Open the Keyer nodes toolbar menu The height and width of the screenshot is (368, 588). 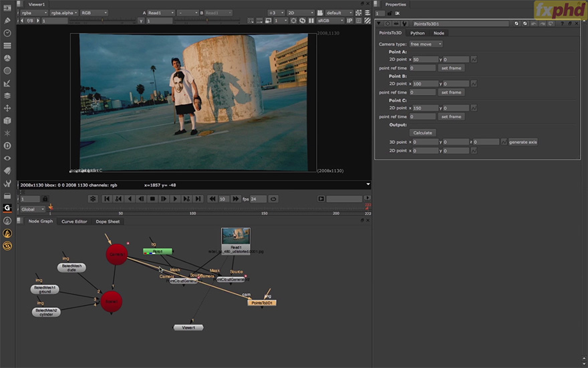click(7, 84)
